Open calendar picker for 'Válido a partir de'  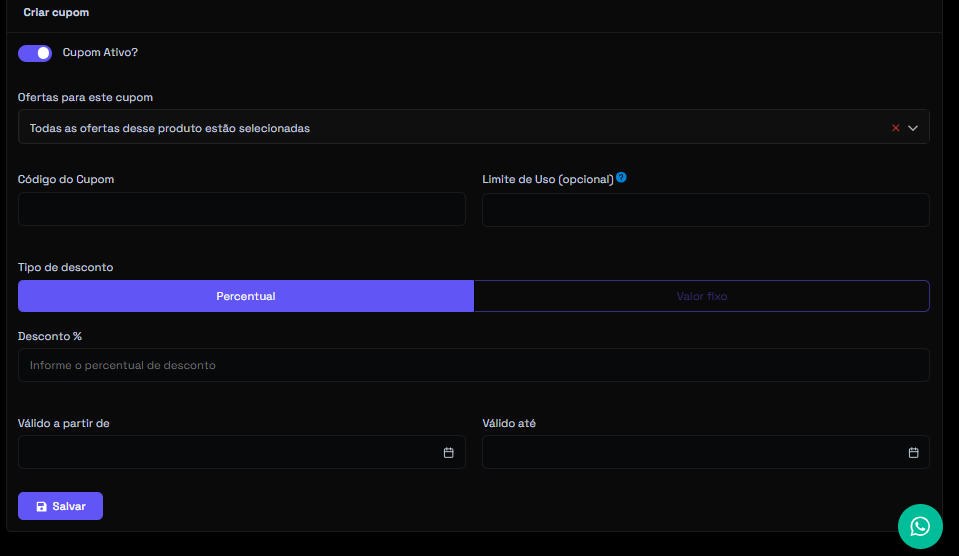click(448, 453)
